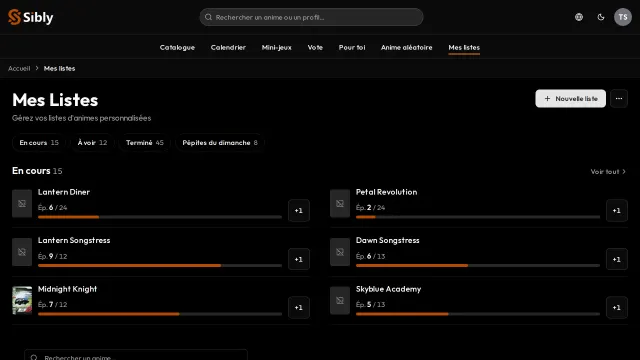Add one episode to Petal Revolution

(x=617, y=211)
